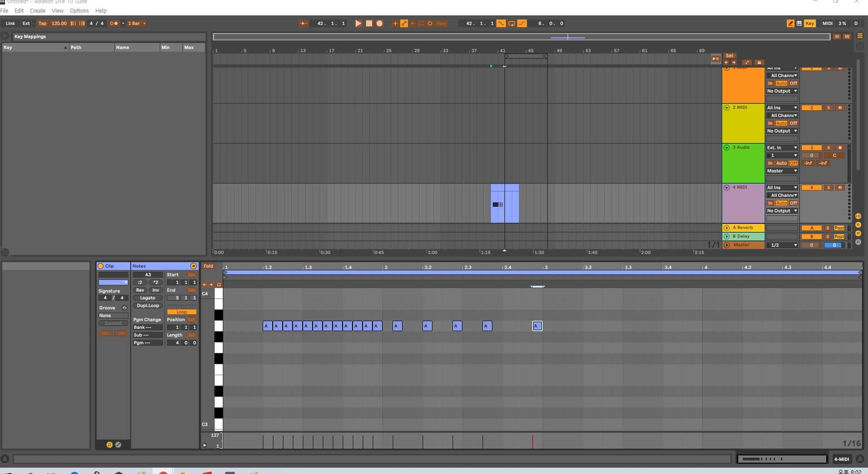Image resolution: width=868 pixels, height=474 pixels.
Task: Click the Back to Arrangement icon
Action: click(716, 59)
